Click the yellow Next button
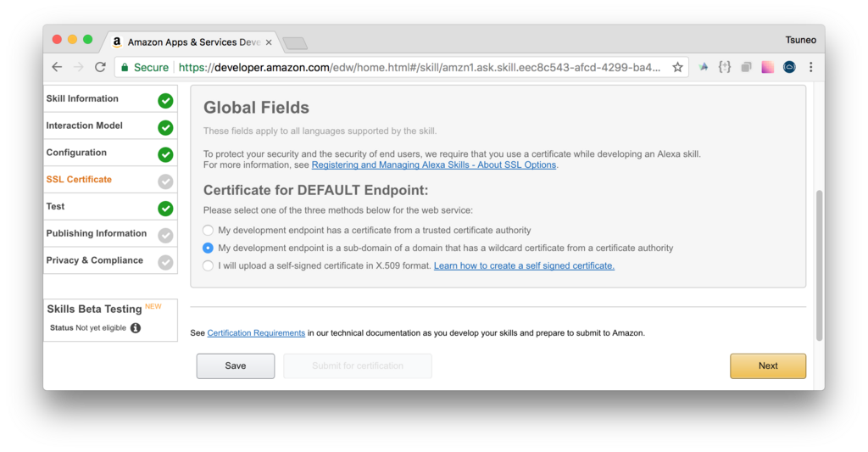 pos(768,366)
